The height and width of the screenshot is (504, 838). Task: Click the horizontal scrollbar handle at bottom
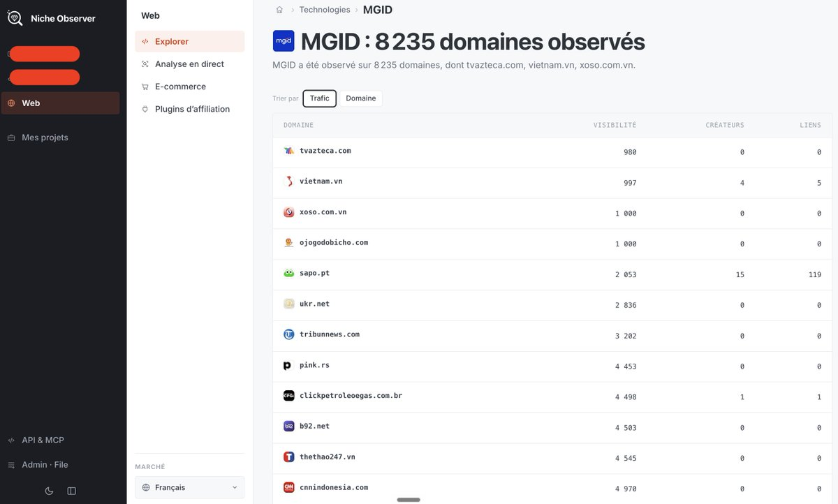pyautogui.click(x=409, y=500)
